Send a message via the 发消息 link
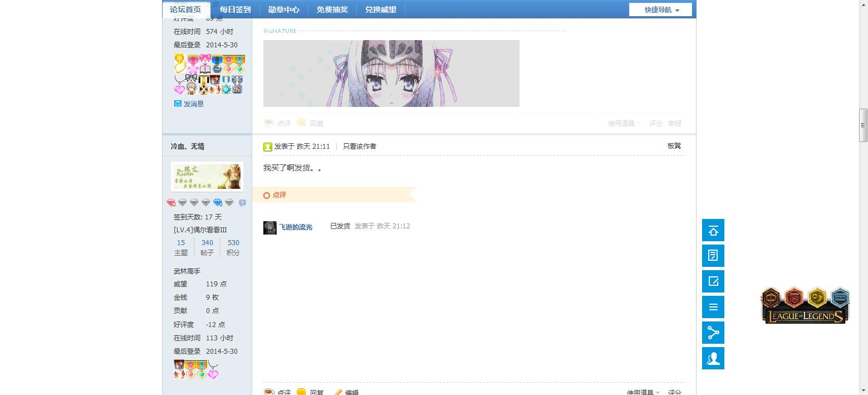The height and width of the screenshot is (395, 868). click(x=194, y=104)
